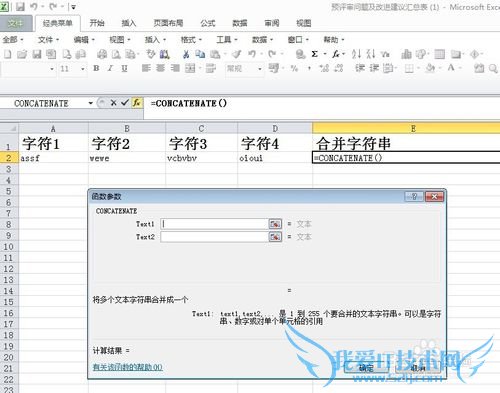Open the Name Box function dropdown arrow
Viewport: 500px width, 393px height.
tap(90, 103)
